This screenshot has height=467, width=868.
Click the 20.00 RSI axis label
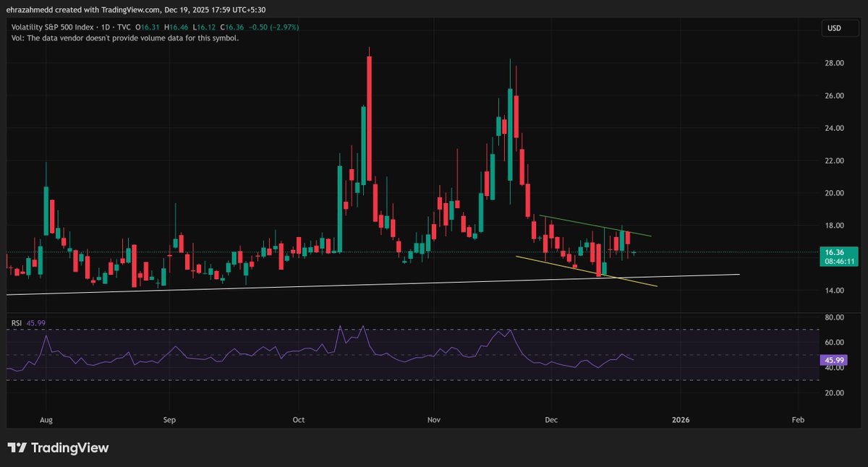click(x=835, y=393)
